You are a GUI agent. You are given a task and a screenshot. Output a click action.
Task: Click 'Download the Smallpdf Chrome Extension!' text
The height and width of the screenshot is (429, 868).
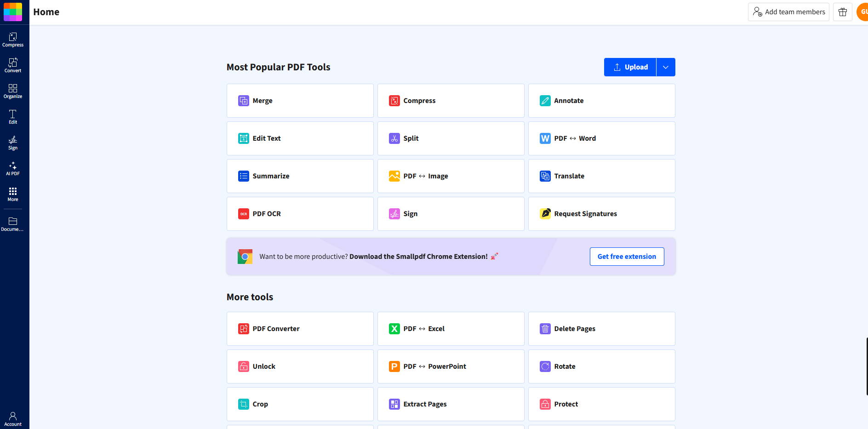click(418, 257)
